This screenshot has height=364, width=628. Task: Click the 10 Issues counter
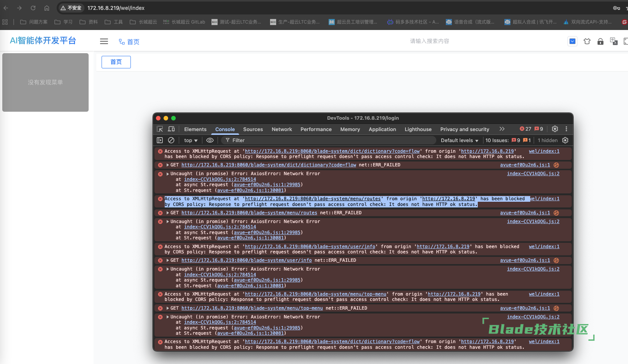point(508,140)
